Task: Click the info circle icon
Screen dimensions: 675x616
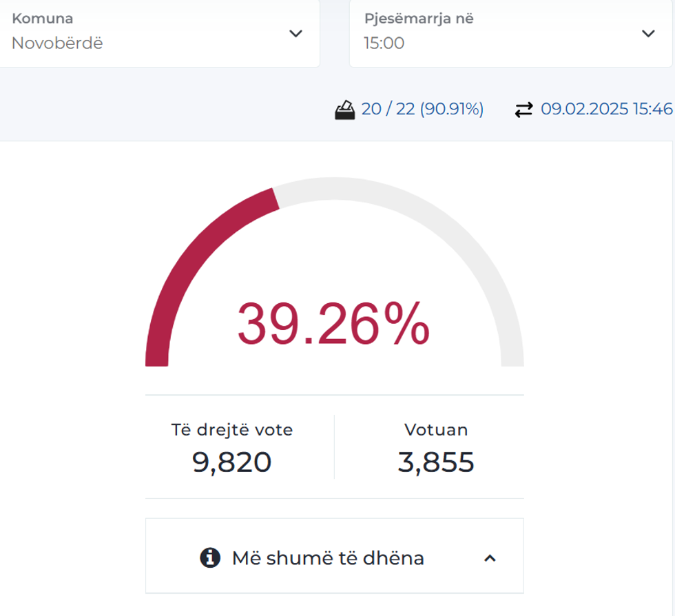Action: coord(210,557)
